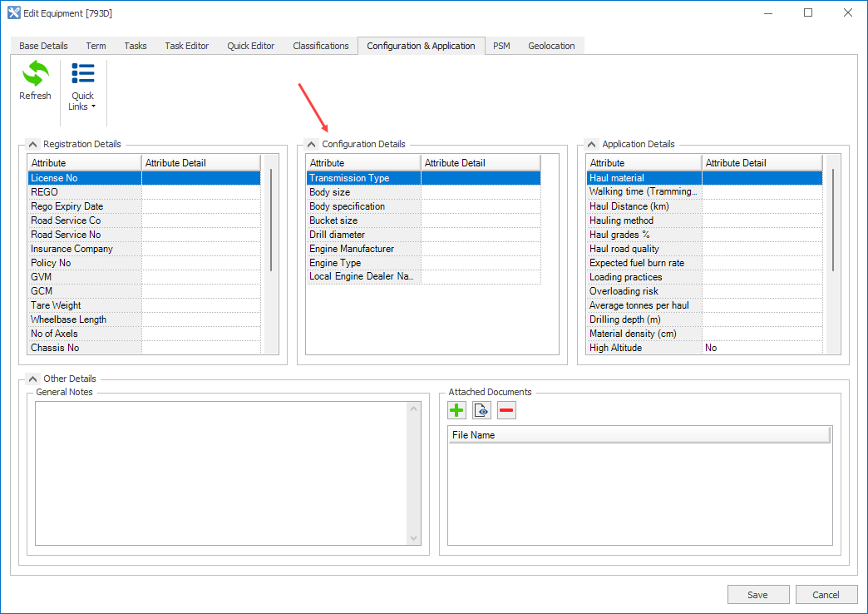Click the File Name column header
868x614 pixels.
(x=639, y=435)
